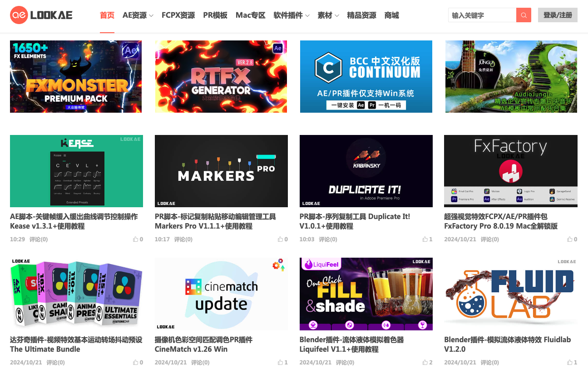The height and width of the screenshot is (374, 588).
Task: Click the 2024/10/21 date under FxFactory Pro
Action: pos(460,239)
